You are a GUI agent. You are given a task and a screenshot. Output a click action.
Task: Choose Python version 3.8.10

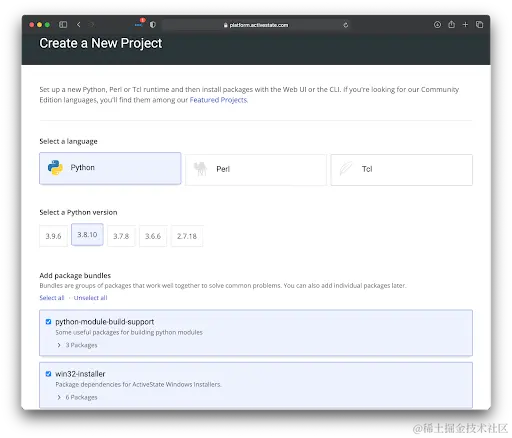pos(87,235)
